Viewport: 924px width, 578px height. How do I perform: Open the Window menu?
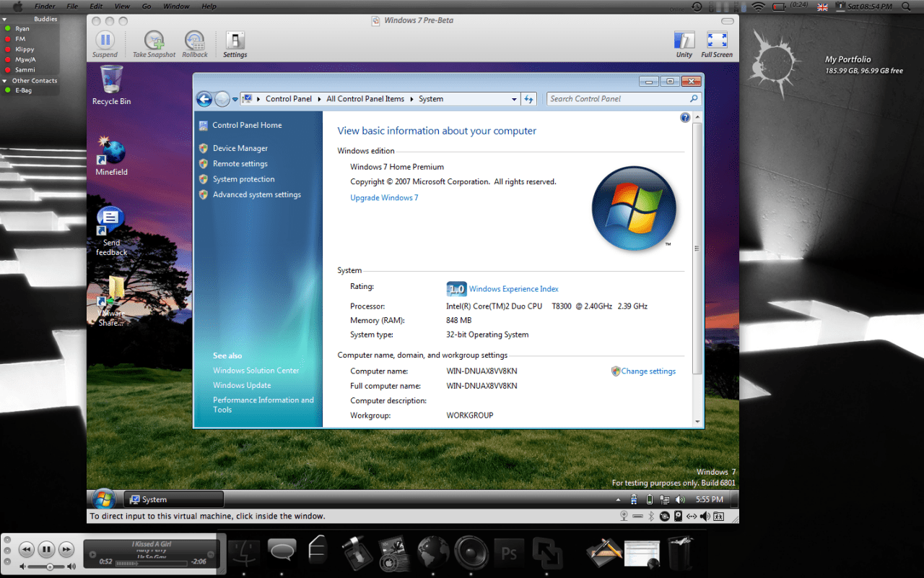click(x=176, y=7)
